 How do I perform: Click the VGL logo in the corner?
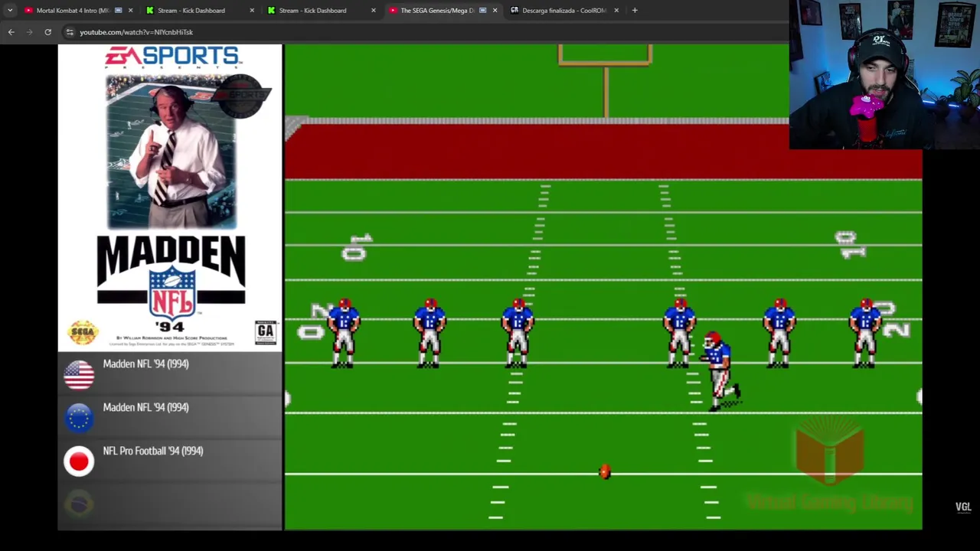click(x=963, y=507)
